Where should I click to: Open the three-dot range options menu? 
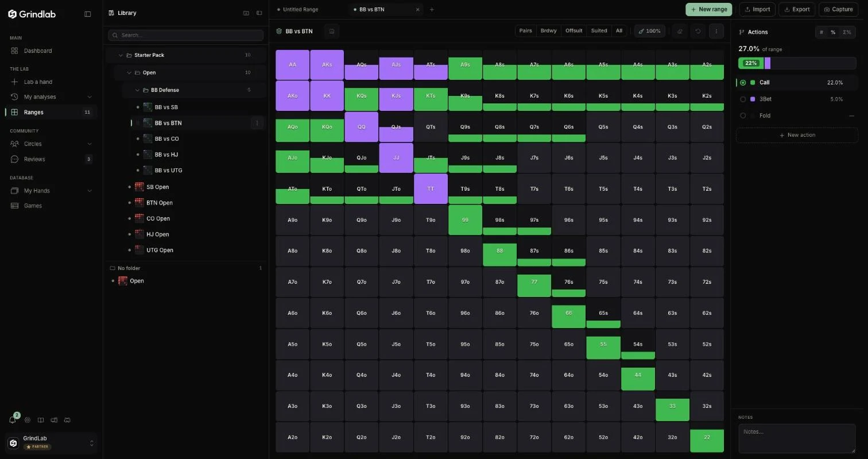(716, 31)
